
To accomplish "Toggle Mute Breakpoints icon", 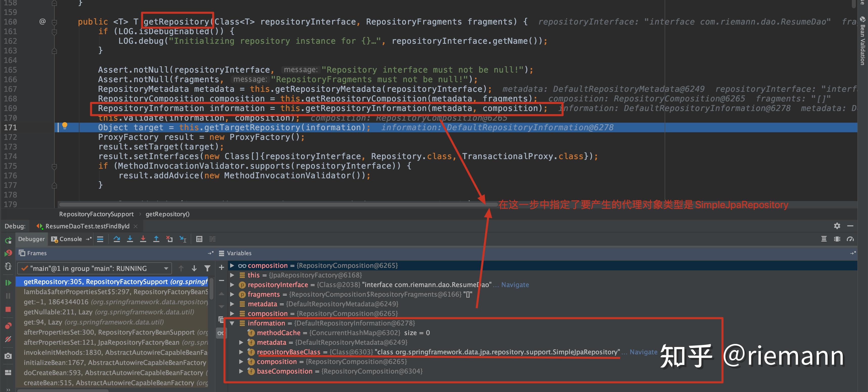I will tap(8, 339).
